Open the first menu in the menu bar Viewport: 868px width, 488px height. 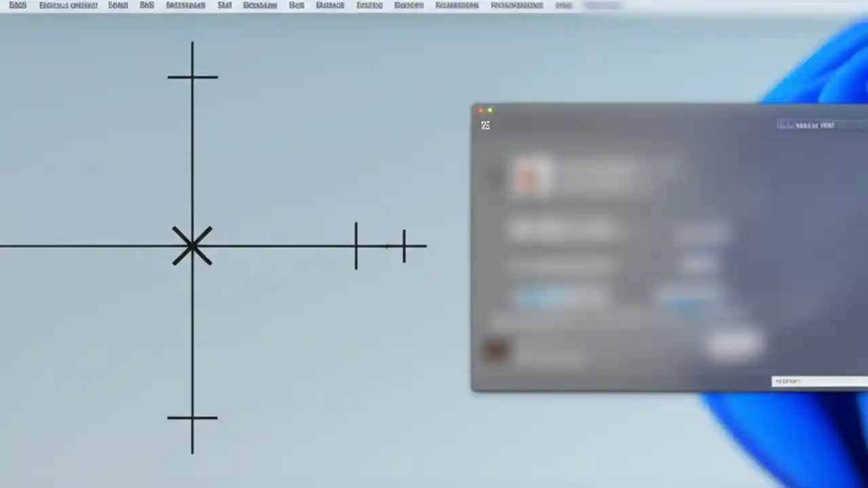tap(18, 5)
